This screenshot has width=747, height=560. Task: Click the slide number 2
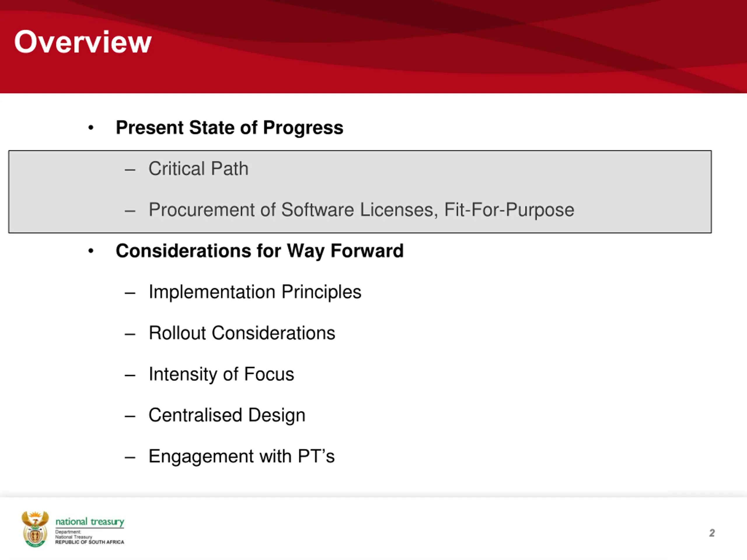tap(712, 533)
